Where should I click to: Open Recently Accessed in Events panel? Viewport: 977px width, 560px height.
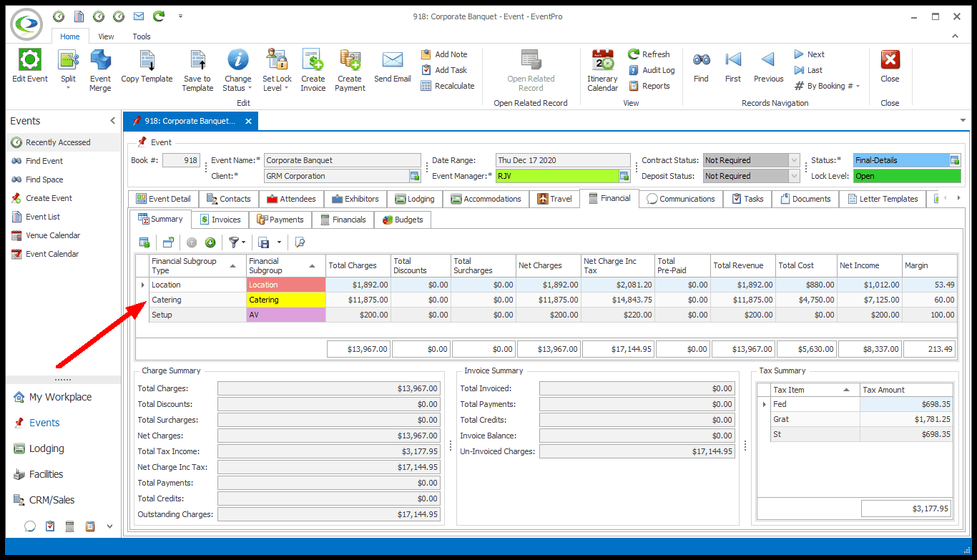point(64,142)
